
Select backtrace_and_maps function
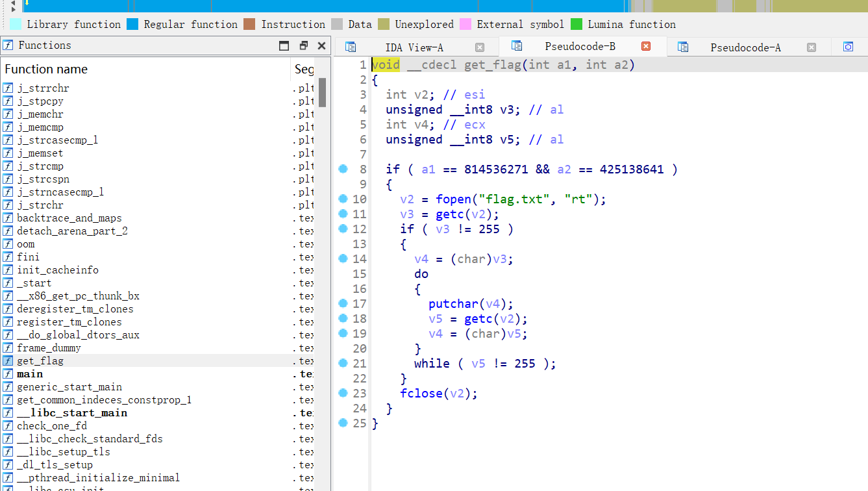pos(158,218)
